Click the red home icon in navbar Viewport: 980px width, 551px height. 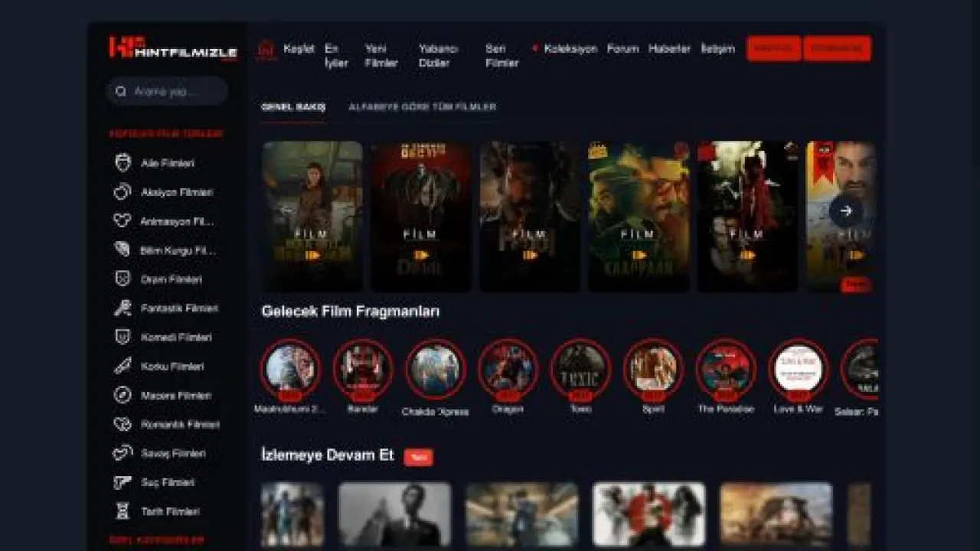266,50
